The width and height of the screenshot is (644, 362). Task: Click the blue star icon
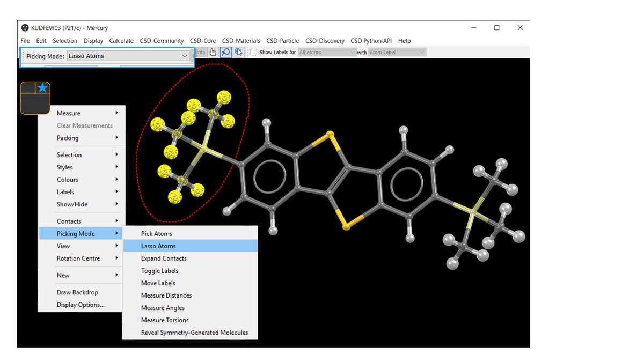coord(42,88)
